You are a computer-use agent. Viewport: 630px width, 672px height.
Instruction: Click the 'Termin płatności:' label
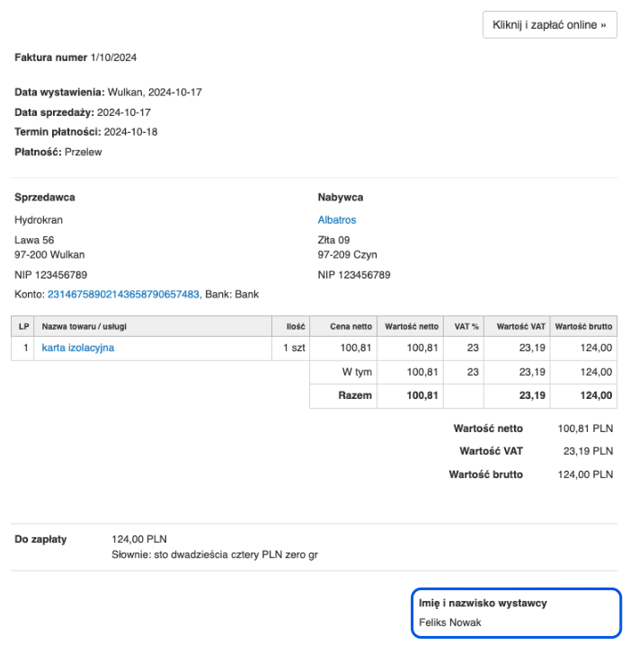(x=58, y=132)
